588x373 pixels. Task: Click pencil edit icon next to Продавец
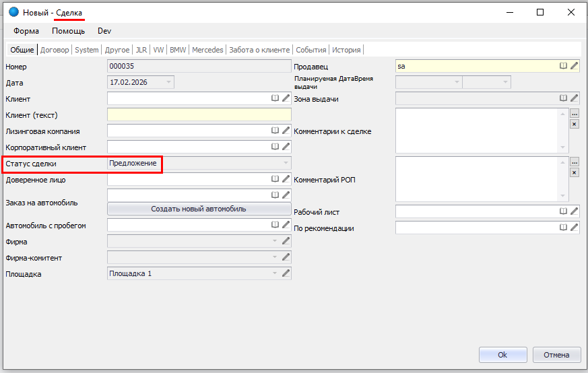coord(575,66)
